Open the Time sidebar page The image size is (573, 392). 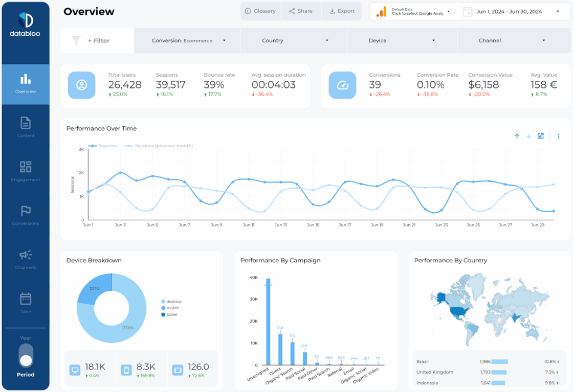pyautogui.click(x=26, y=303)
